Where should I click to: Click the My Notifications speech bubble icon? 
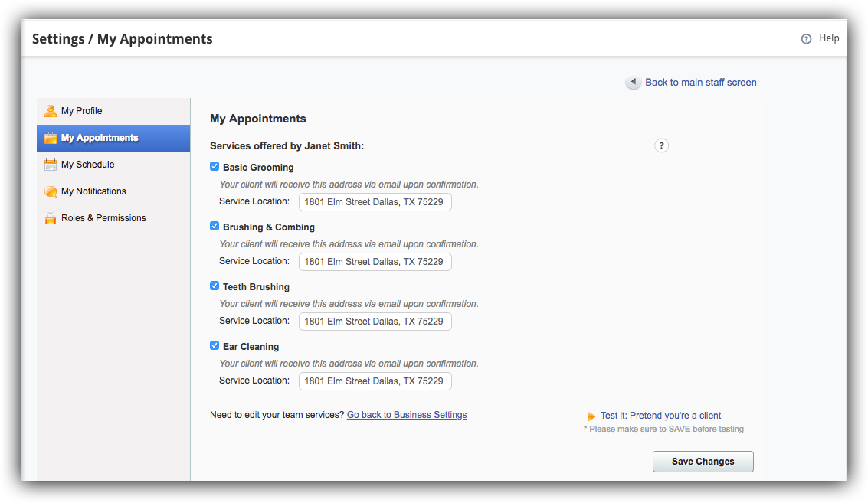click(51, 191)
